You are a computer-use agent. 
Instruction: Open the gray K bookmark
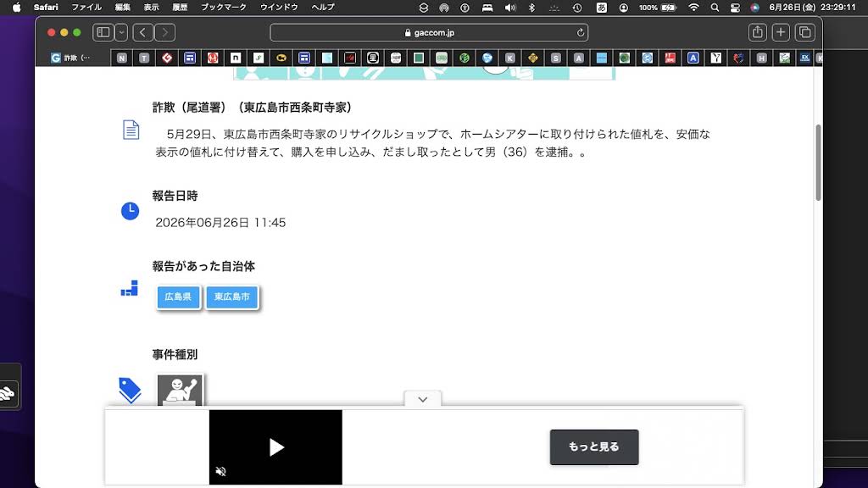509,58
